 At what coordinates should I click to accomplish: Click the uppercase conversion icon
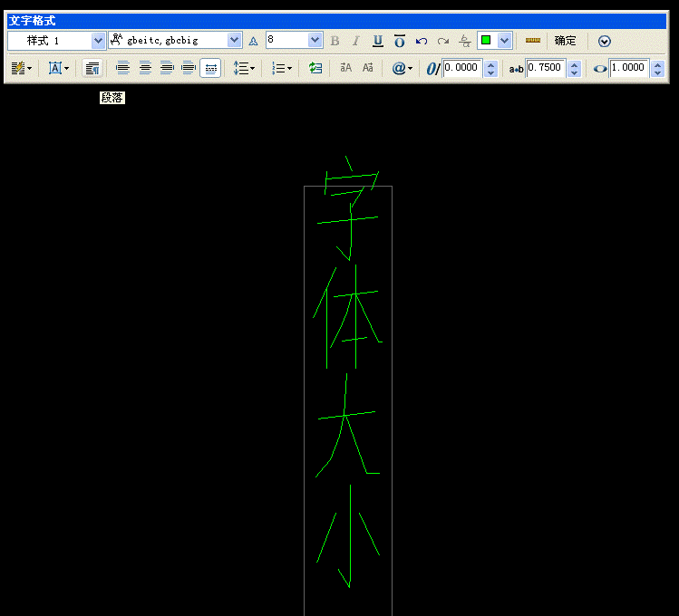[345, 68]
